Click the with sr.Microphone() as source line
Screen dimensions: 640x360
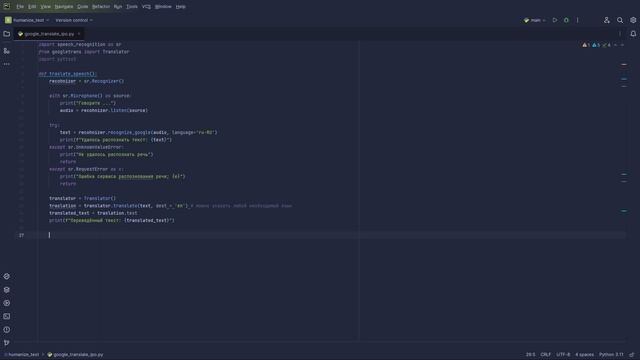(x=90, y=96)
